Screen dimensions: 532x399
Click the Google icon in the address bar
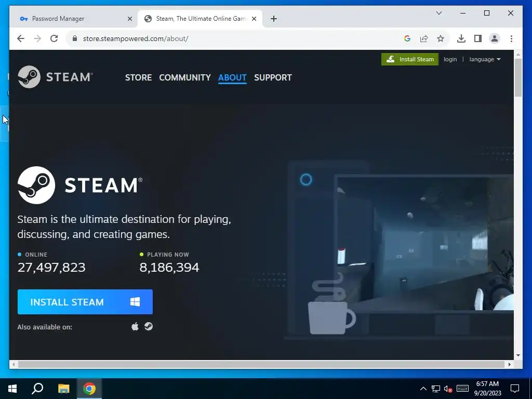point(407,38)
